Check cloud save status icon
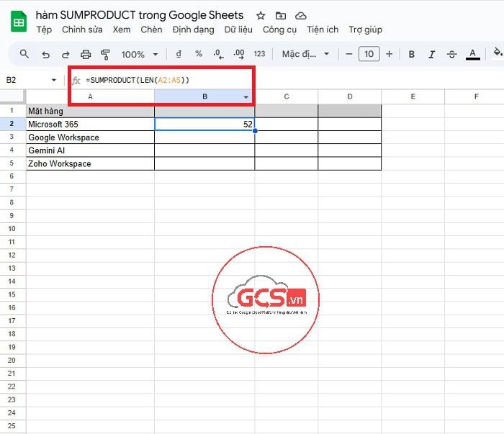This screenshot has height=434, width=504. (301, 15)
